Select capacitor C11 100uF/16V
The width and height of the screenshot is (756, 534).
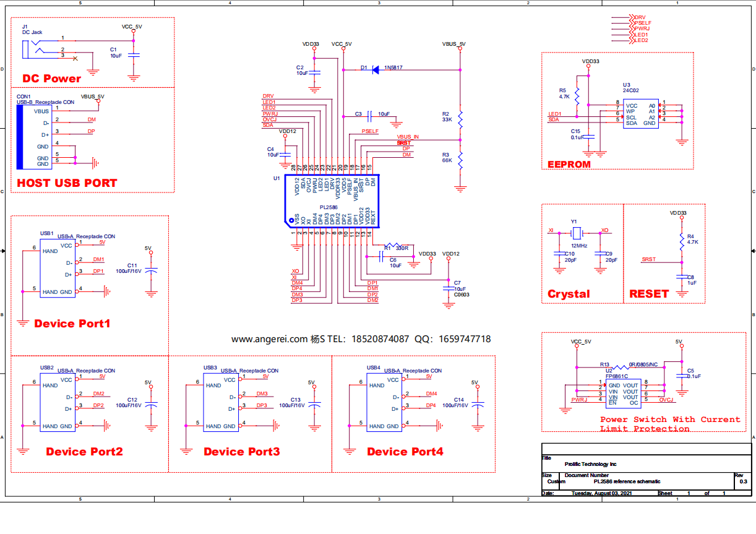click(150, 270)
